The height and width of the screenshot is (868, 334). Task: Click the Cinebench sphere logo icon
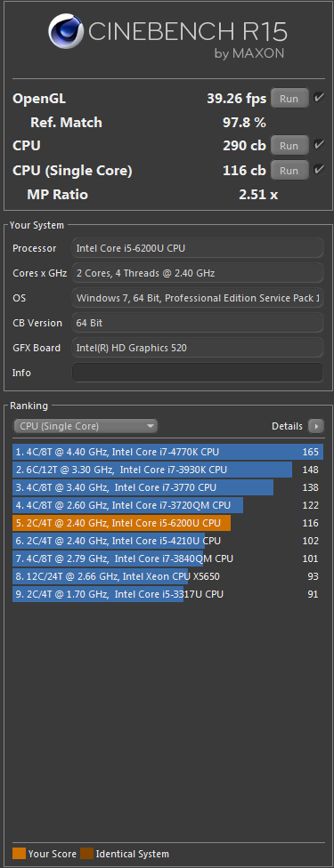click(x=66, y=31)
